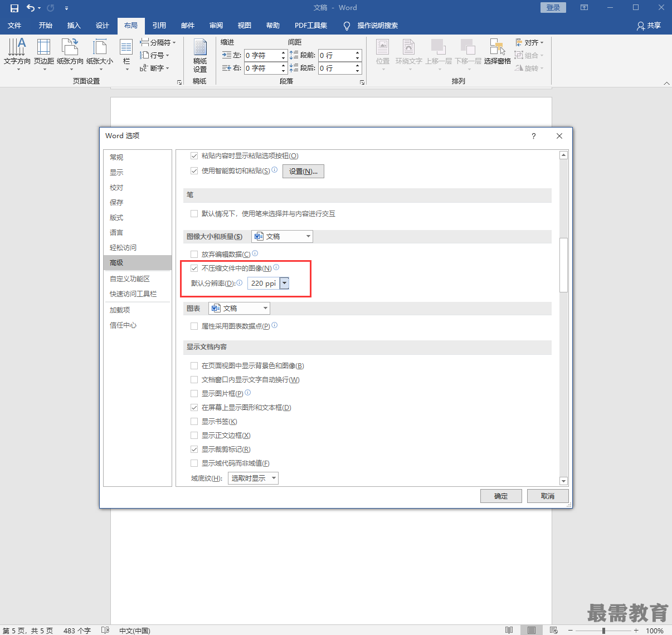Click scroll down arrow in options dialog

point(563,481)
